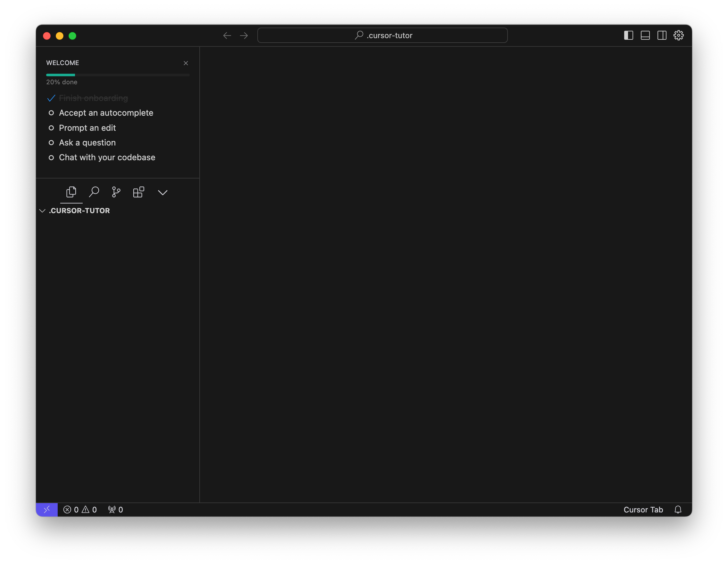Toggle the right secondary sidebar

tap(662, 35)
